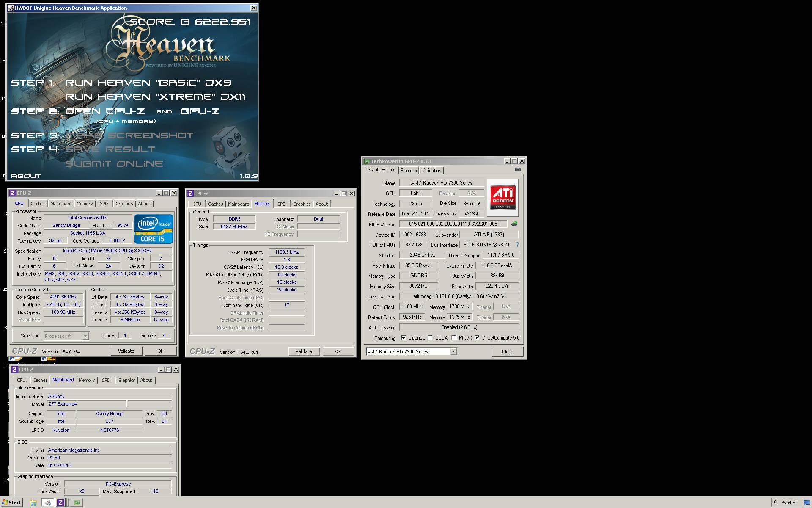Switch to Caches tab in CPU window
This screenshot has height=508, width=812.
tap(38, 204)
